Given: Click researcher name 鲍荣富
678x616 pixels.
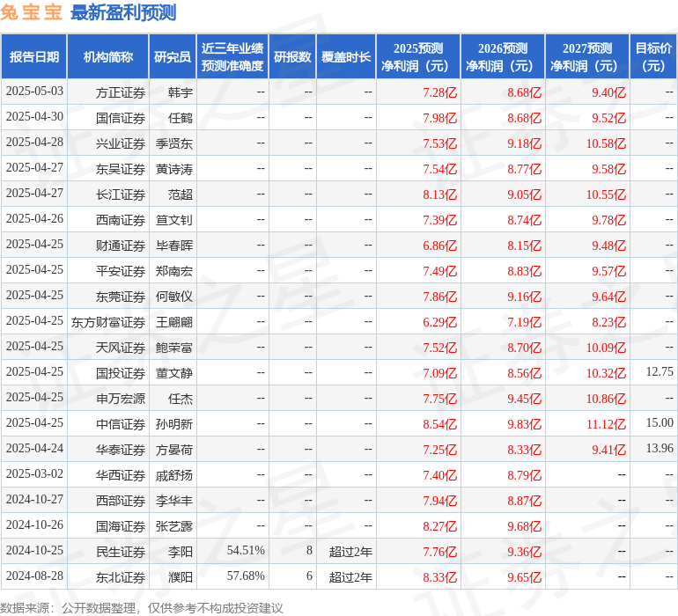Looking at the screenshot, I should (x=174, y=348).
